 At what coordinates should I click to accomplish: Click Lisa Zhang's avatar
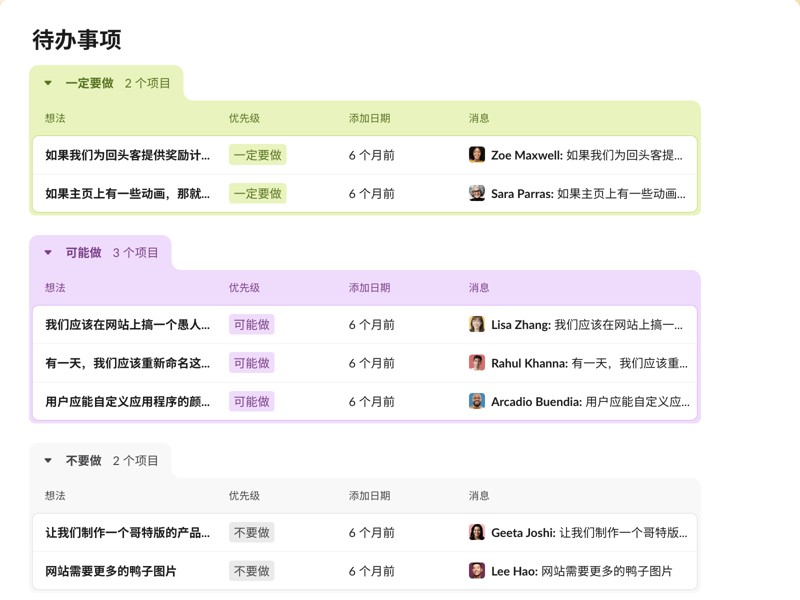(x=477, y=324)
